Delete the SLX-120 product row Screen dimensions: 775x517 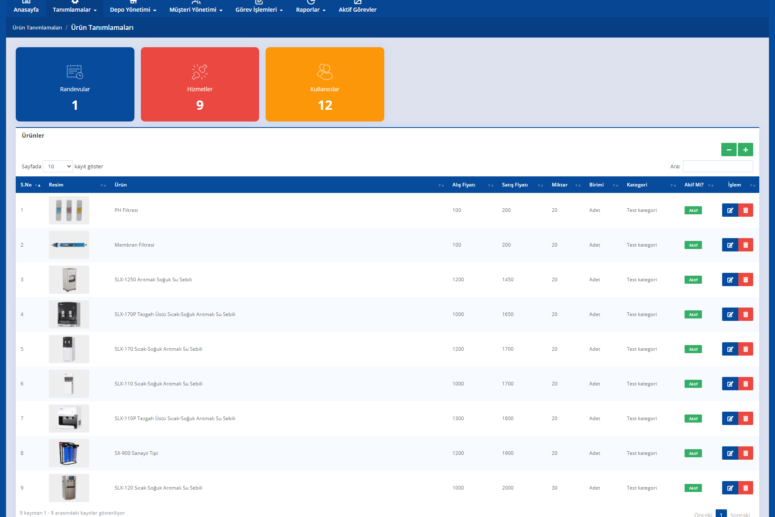[x=745, y=488]
